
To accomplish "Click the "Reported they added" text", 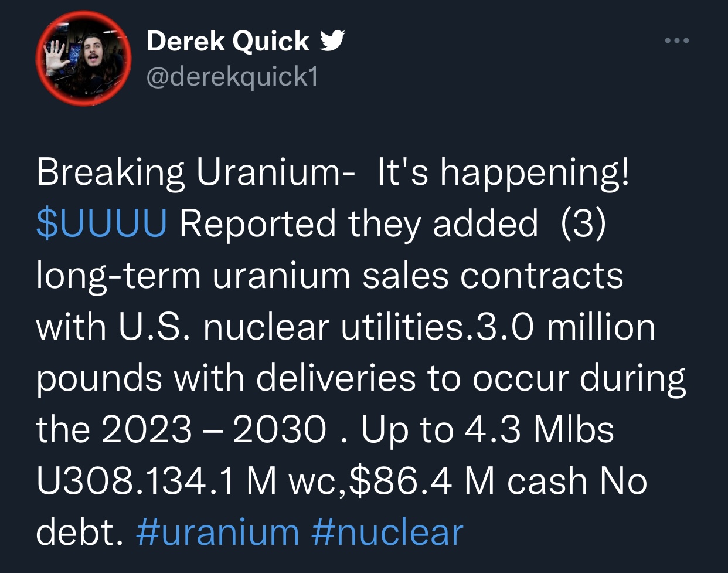I will coord(359,224).
